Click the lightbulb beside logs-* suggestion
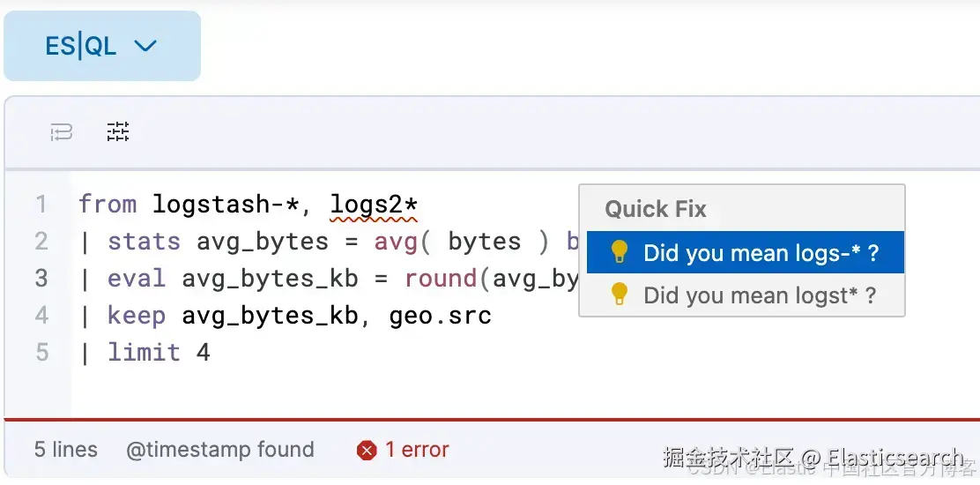 [x=618, y=252]
